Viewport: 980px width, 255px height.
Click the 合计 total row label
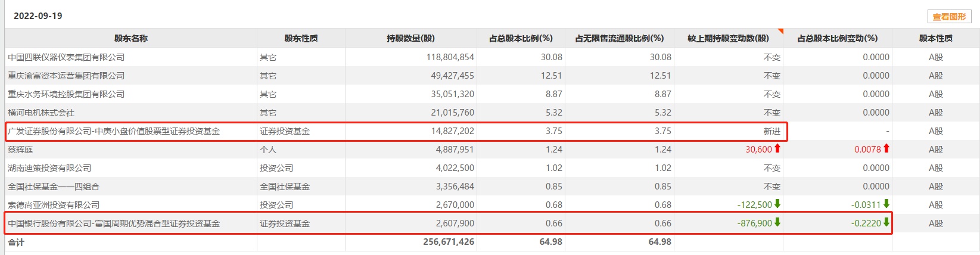(16, 242)
